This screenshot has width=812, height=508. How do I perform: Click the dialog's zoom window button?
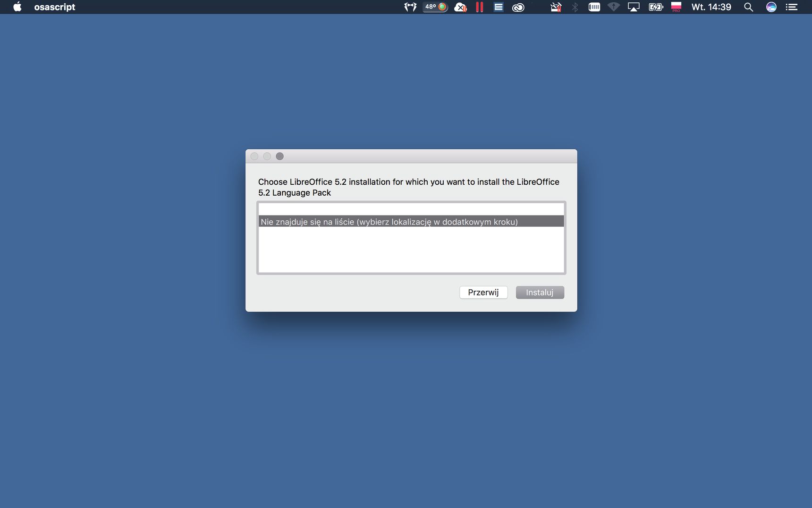279,156
